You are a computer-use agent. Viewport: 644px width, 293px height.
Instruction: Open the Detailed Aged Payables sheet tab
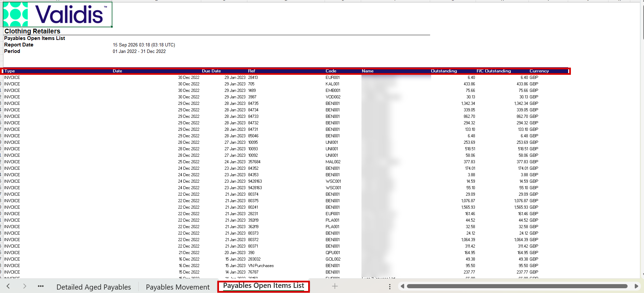pyautogui.click(x=94, y=287)
